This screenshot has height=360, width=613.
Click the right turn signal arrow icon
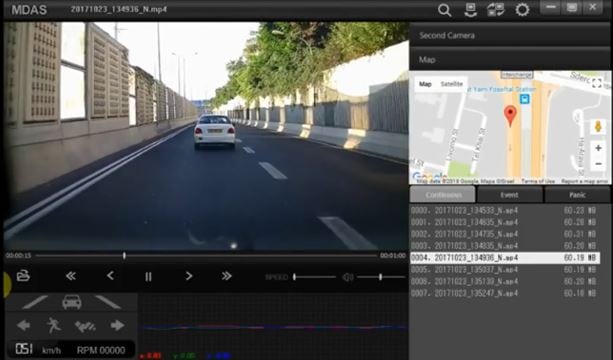[117, 325]
